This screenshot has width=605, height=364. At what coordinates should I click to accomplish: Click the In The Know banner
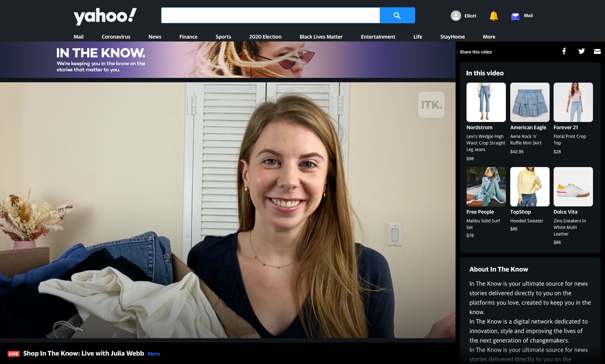pos(228,60)
